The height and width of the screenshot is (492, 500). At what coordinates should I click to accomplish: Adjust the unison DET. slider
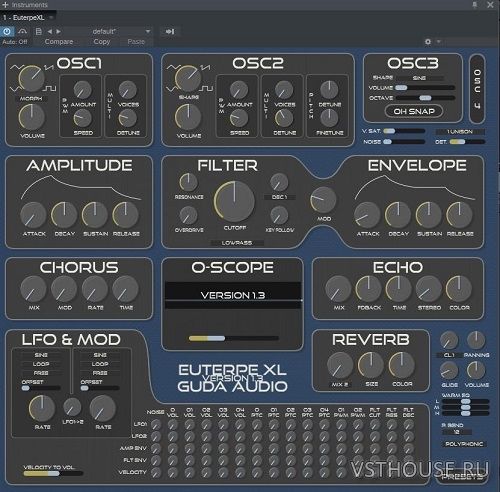coord(467,142)
